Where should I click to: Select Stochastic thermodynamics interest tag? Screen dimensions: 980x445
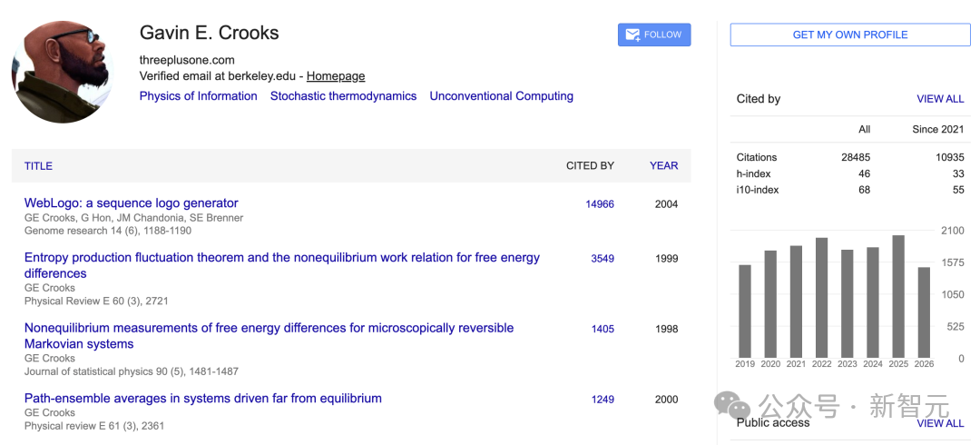coord(343,96)
